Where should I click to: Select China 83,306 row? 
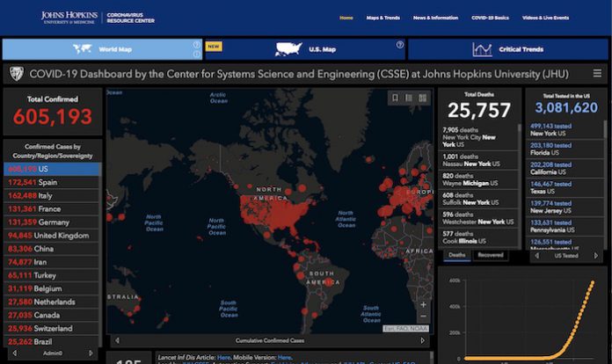[x=51, y=249]
